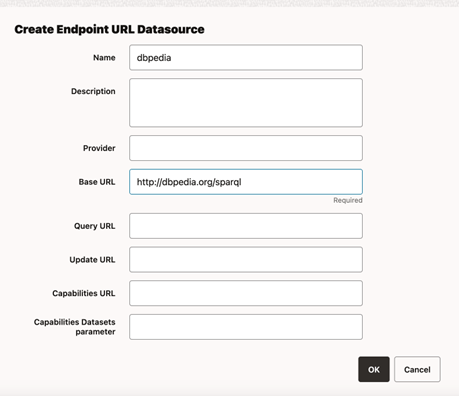Viewport: 459px width, 396px height.
Task: Focus the Capabilities Datasets parameter input
Action: [x=246, y=327]
